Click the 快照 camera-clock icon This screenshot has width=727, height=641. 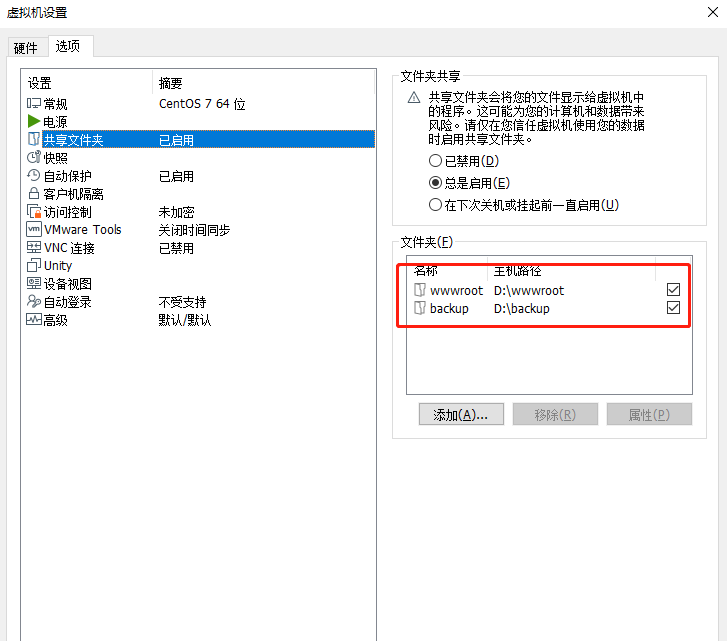pos(34,158)
